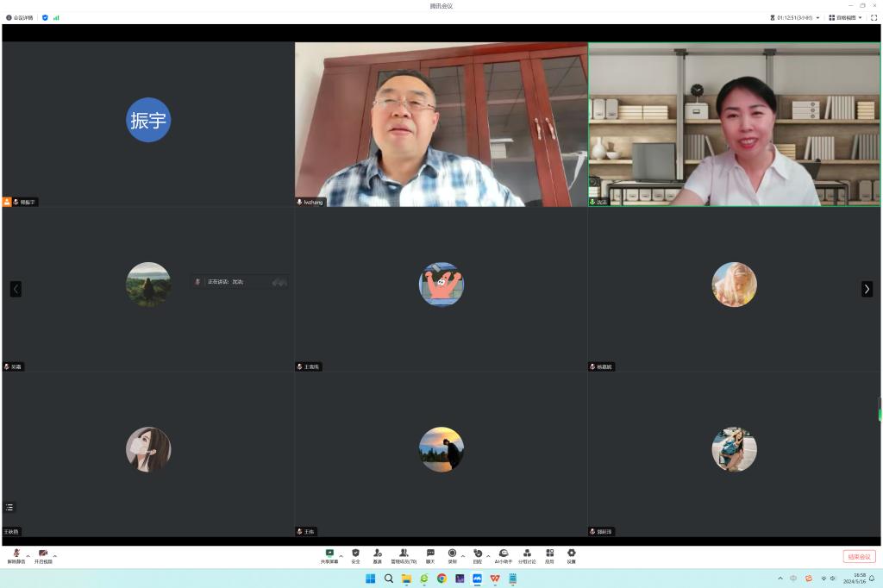Click the End Meeting (结束会议) button
Image resolution: width=883 pixels, height=588 pixels.
(x=859, y=557)
